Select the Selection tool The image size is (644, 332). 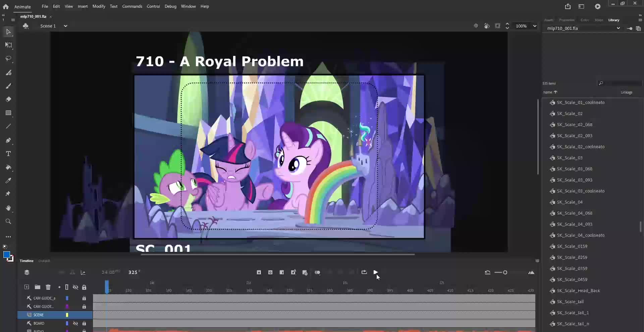(8, 32)
